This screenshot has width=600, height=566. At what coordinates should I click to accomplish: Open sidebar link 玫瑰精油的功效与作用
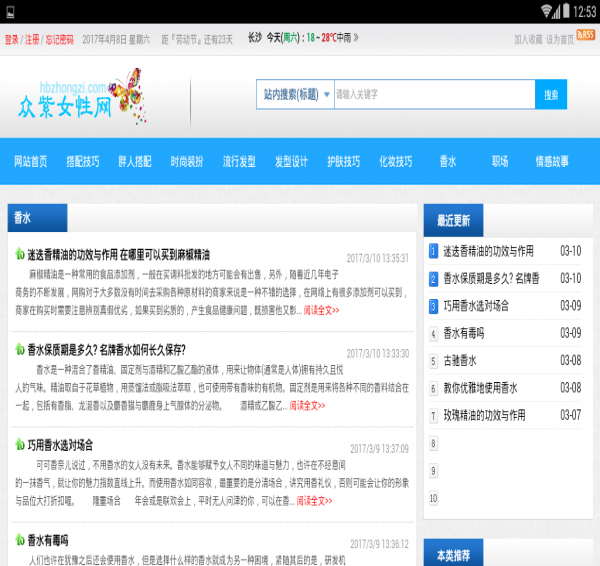pos(484,416)
